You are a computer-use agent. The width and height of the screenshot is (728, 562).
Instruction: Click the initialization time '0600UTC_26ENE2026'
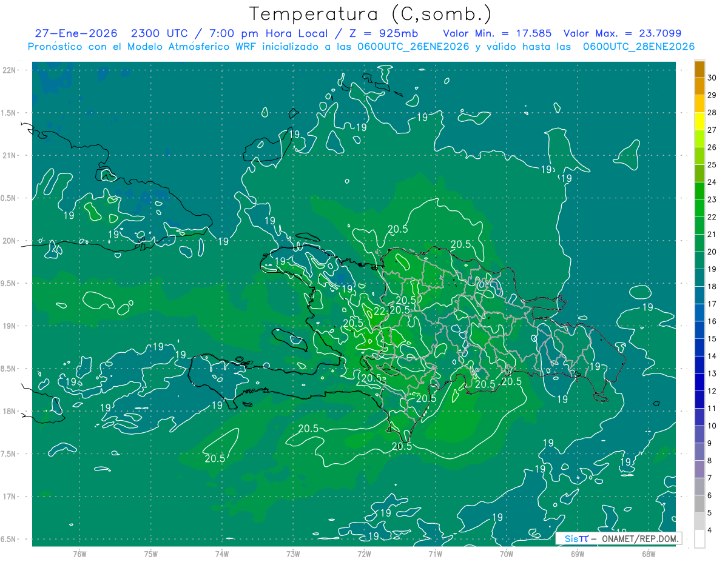[413, 47]
